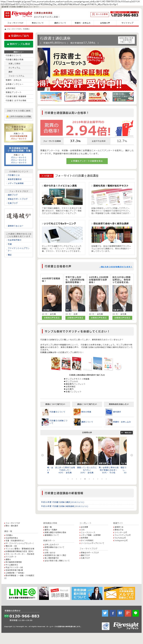Click the privacy mark badge in footer
Viewport: 143px width, 644px height.
105,626
